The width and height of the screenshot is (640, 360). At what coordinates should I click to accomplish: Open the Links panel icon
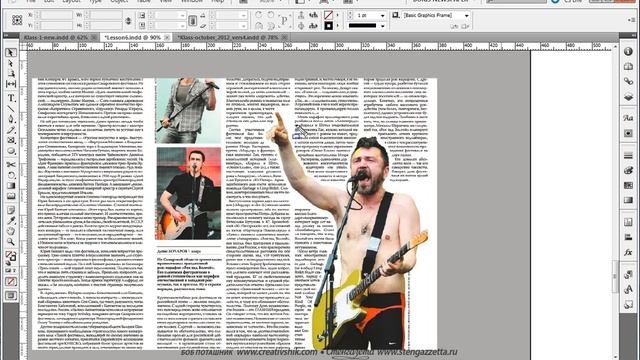point(628,82)
